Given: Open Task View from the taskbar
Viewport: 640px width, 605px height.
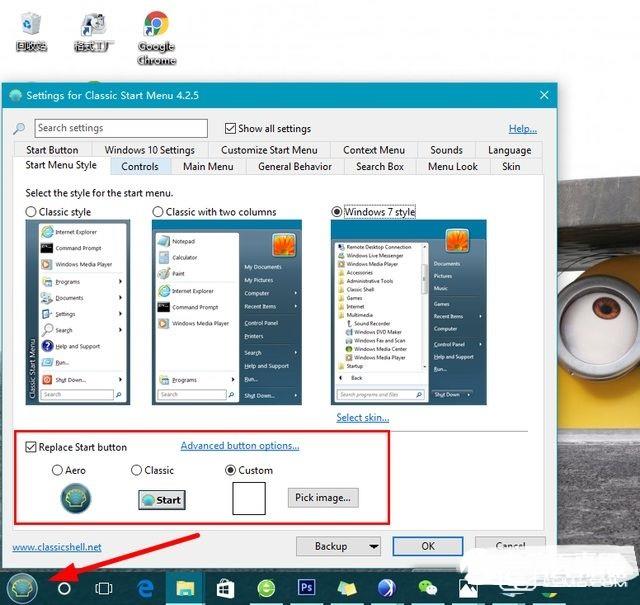Looking at the screenshot, I should coord(103,588).
